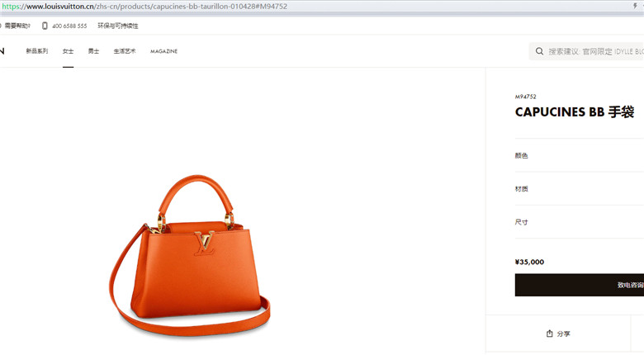
Task: Click the search suggestion input field
Action: pos(586,51)
